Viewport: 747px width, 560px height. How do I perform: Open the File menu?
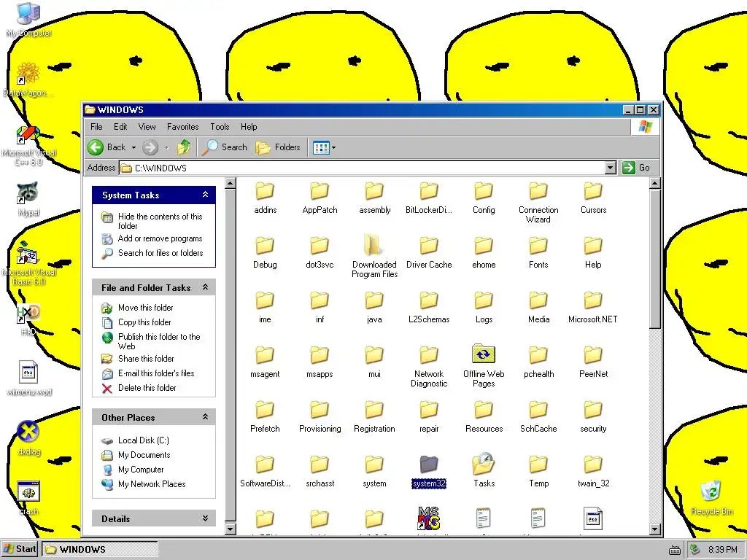click(96, 127)
